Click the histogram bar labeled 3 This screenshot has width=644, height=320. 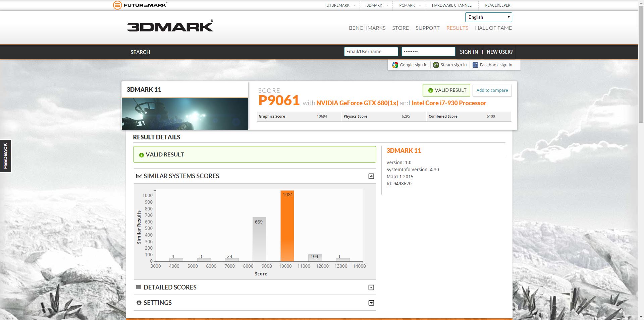coord(204,260)
